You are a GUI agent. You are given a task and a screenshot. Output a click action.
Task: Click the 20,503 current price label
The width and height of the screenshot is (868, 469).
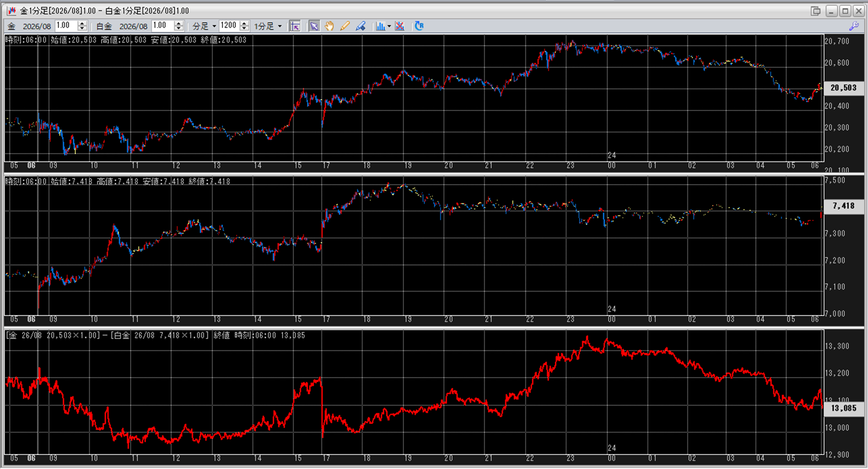coord(843,88)
